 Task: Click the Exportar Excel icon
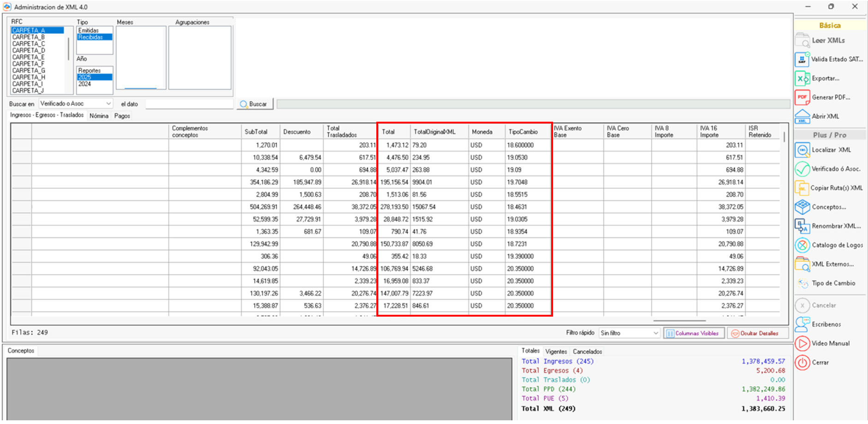[x=803, y=79]
